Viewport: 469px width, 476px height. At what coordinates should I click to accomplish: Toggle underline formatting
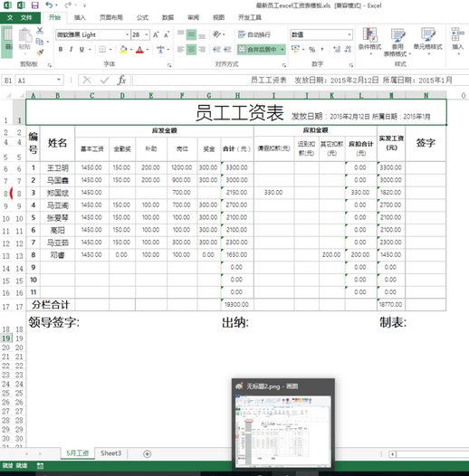pyautogui.click(x=81, y=49)
